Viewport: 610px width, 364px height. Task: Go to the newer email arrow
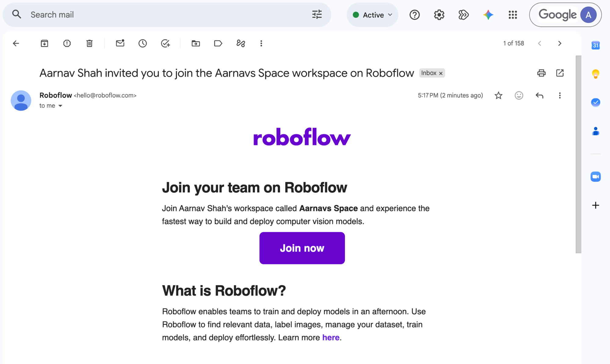540,43
